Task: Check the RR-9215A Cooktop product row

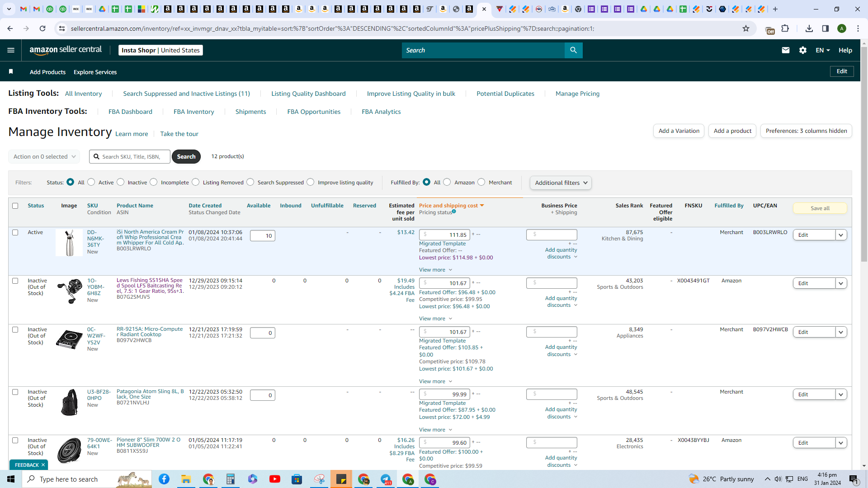Action: [15, 329]
